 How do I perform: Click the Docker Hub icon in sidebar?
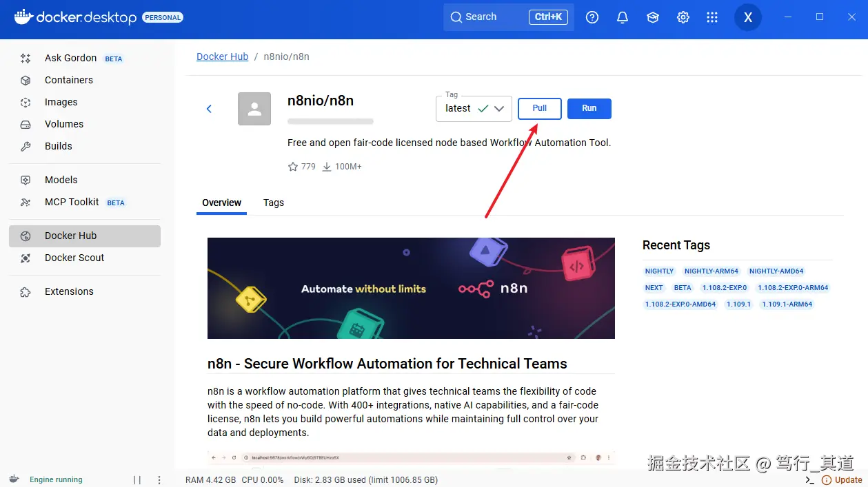point(26,236)
